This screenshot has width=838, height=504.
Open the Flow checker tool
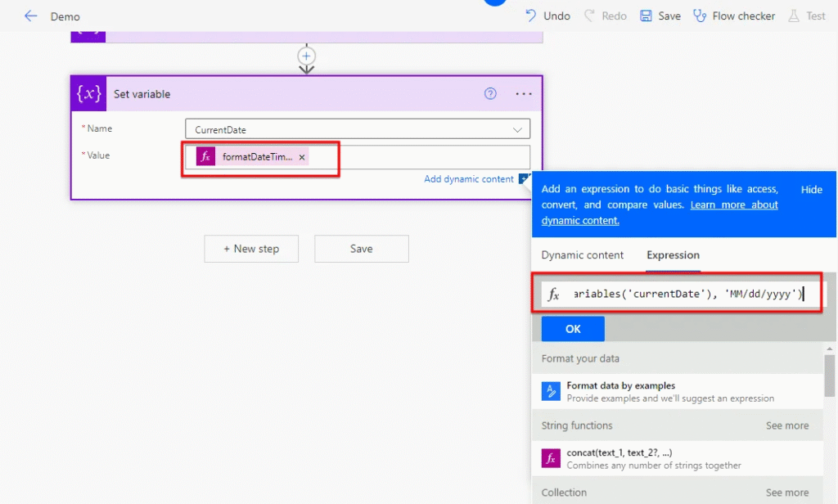click(x=734, y=16)
